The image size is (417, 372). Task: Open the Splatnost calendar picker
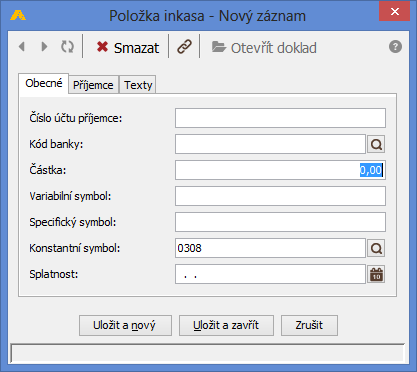pyautogui.click(x=376, y=274)
